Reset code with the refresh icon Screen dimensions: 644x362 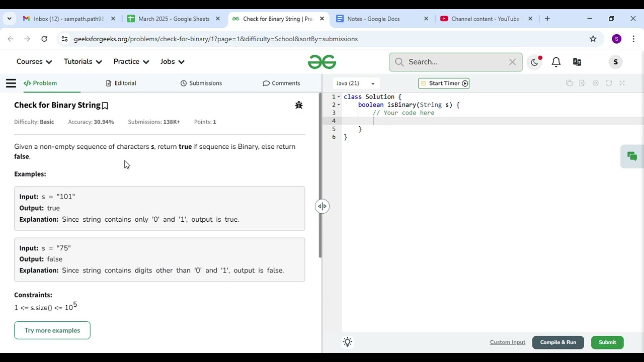pos(609,83)
